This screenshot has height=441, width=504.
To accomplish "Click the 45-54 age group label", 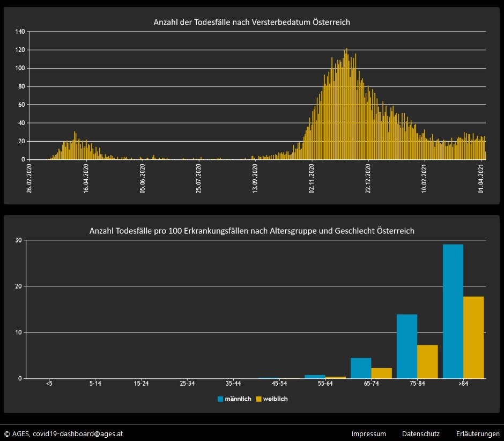I will point(279,384).
